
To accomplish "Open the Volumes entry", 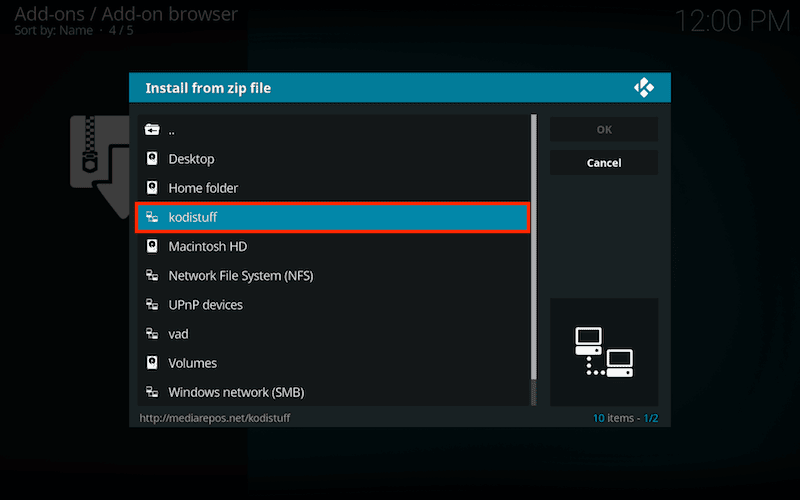I will pos(333,363).
